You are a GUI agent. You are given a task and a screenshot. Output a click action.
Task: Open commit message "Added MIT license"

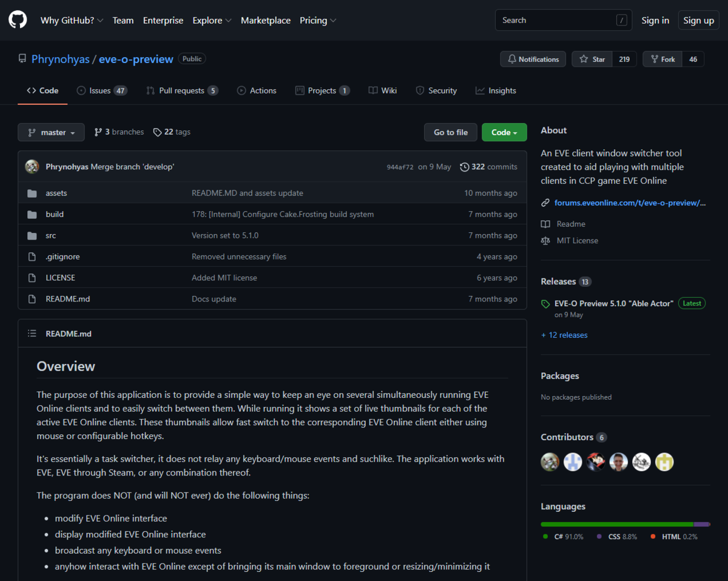pyautogui.click(x=224, y=278)
